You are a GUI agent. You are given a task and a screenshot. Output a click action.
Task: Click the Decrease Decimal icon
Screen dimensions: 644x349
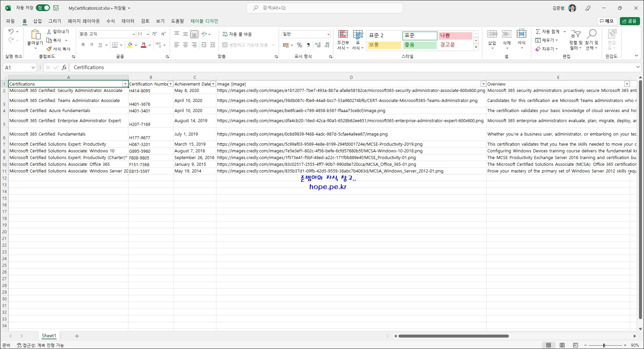click(x=327, y=45)
